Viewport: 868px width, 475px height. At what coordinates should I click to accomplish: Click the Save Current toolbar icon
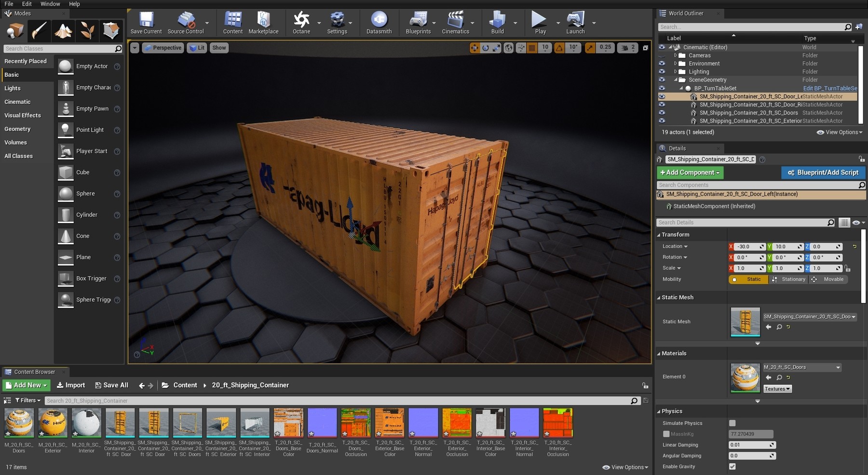point(146,23)
